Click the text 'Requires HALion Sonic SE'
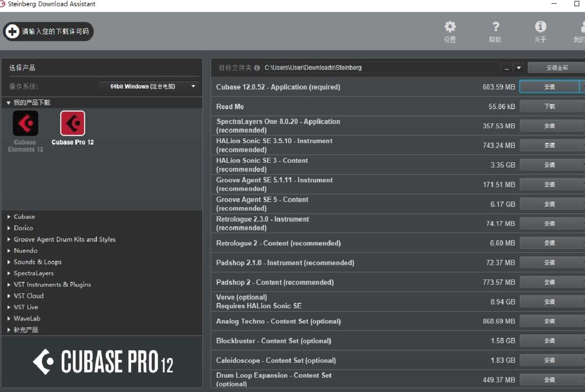Viewport: 585px width, 392px height. (259, 306)
